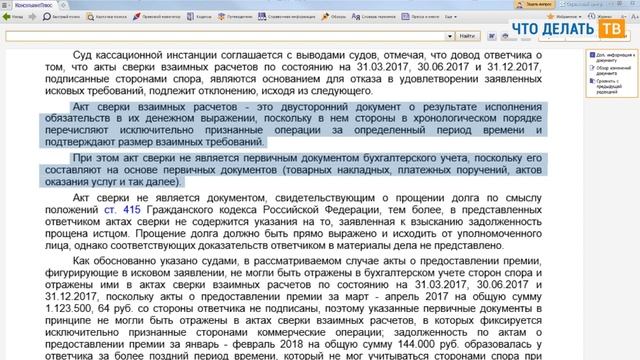Go forward with the gray arrow
This screenshot has width=640, height=360.
coord(33,17)
